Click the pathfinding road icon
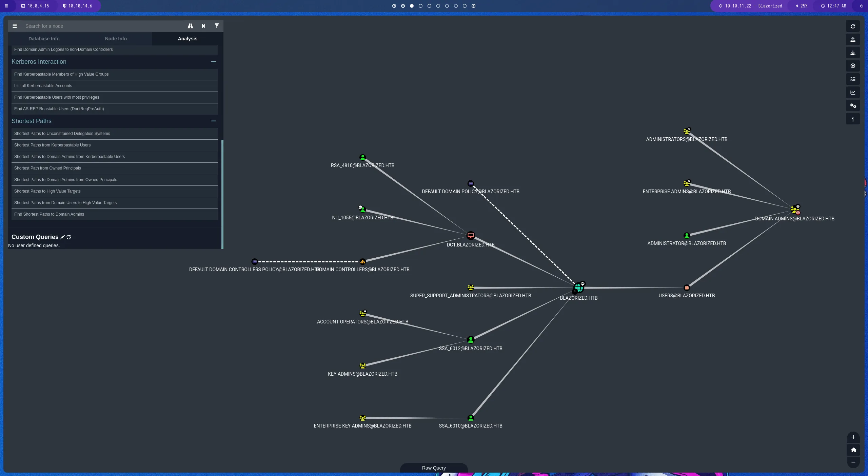868x476 pixels. [190, 26]
